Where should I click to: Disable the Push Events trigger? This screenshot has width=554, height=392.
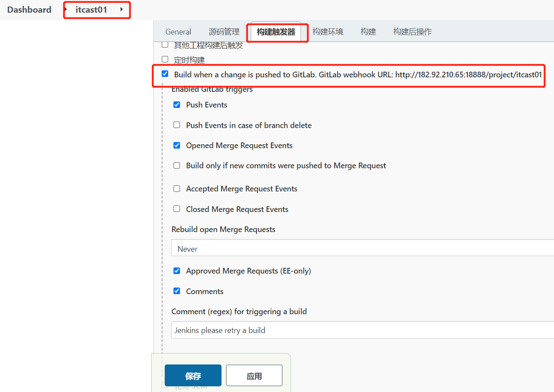point(177,104)
